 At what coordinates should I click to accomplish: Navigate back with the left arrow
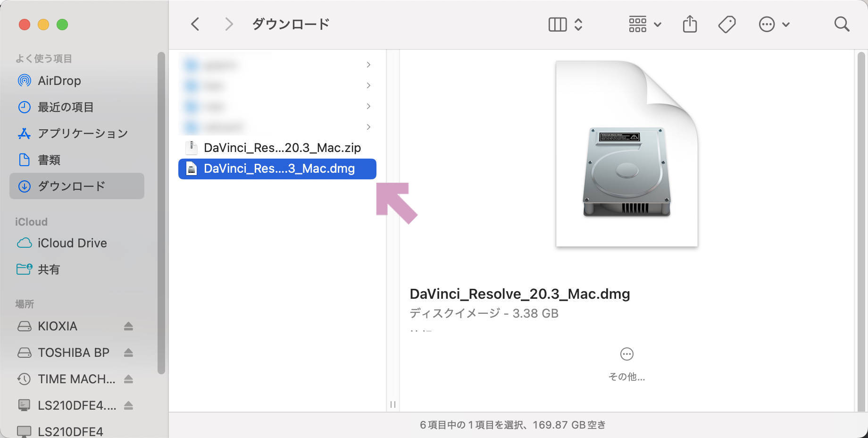pos(195,24)
